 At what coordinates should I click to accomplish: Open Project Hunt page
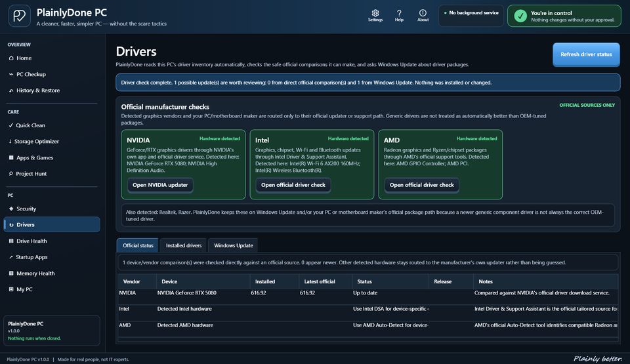[x=51, y=174]
